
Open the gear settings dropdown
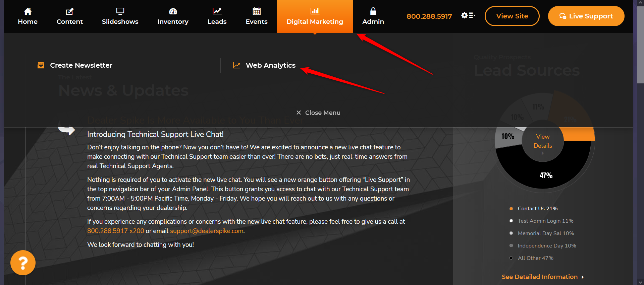click(468, 15)
